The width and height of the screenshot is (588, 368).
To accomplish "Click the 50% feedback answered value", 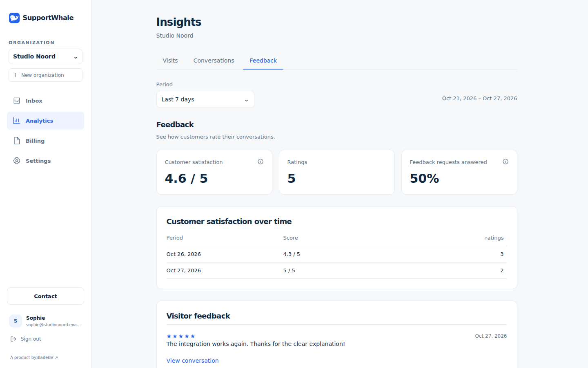I will click(x=425, y=178).
